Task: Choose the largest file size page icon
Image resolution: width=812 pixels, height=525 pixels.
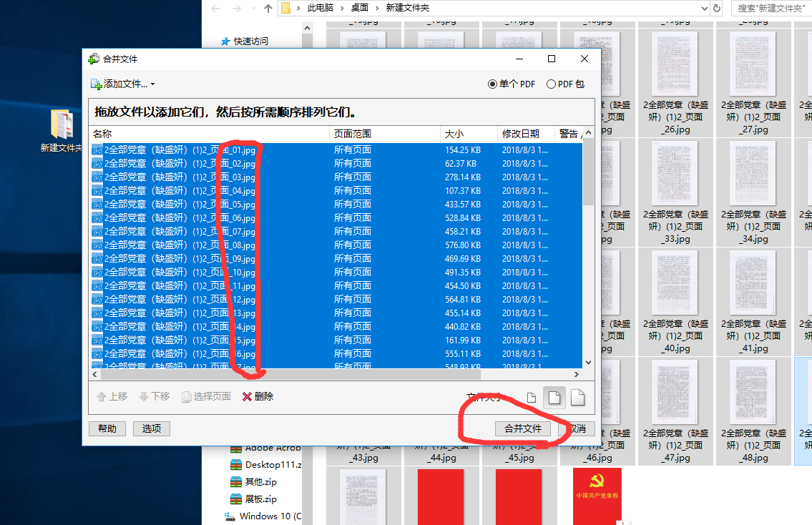Action: (577, 398)
